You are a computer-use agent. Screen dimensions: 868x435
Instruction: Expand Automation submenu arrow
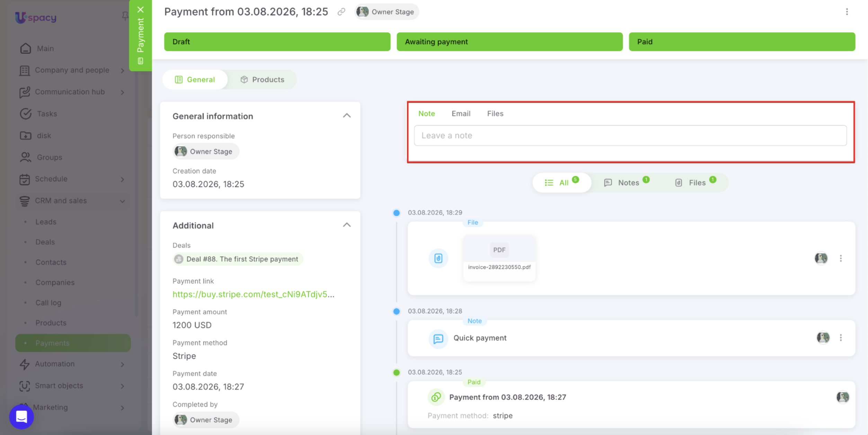click(x=122, y=364)
